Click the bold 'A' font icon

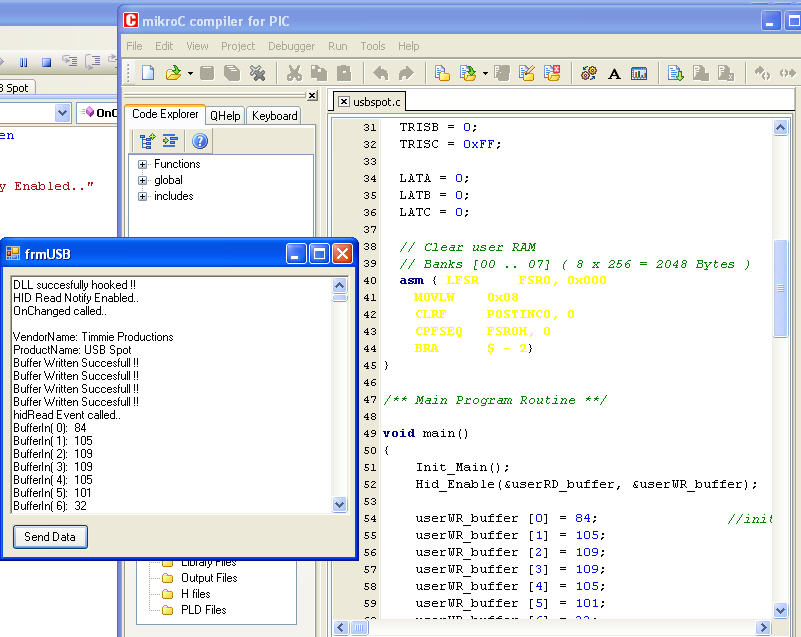pos(614,73)
